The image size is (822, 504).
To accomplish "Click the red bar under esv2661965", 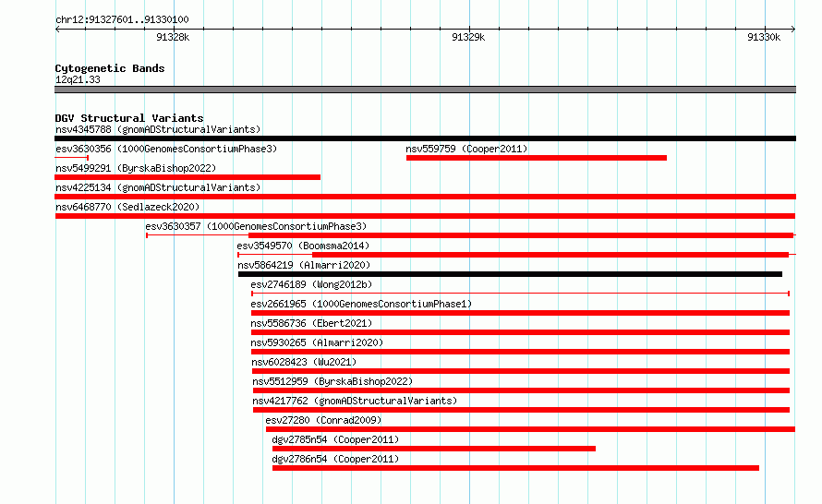I will tap(521, 313).
